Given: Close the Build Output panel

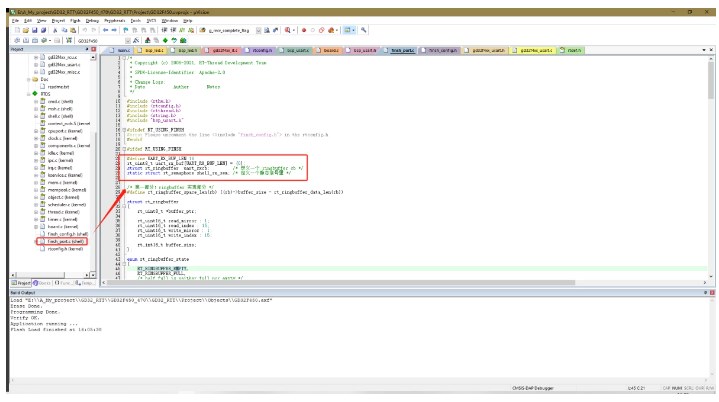Looking at the screenshot, I should [x=712, y=292].
